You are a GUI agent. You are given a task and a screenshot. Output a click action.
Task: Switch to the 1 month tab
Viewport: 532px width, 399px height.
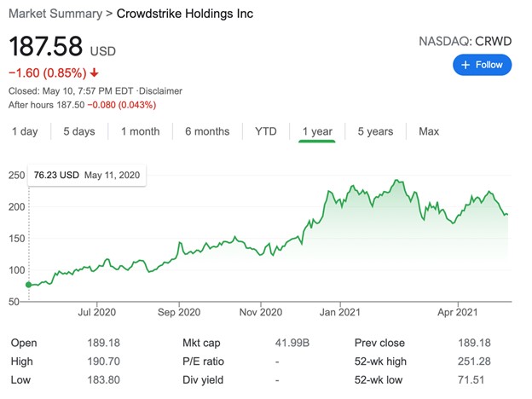[140, 131]
